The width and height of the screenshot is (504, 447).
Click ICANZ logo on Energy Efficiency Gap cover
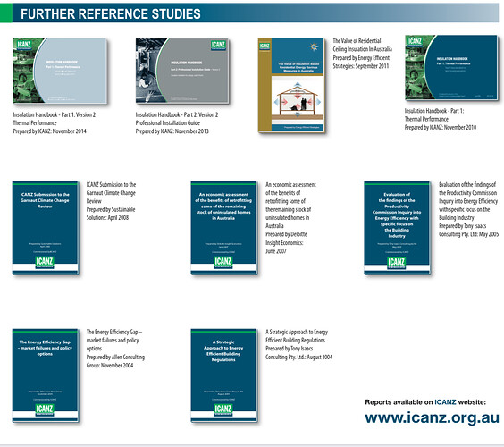coord(45,409)
